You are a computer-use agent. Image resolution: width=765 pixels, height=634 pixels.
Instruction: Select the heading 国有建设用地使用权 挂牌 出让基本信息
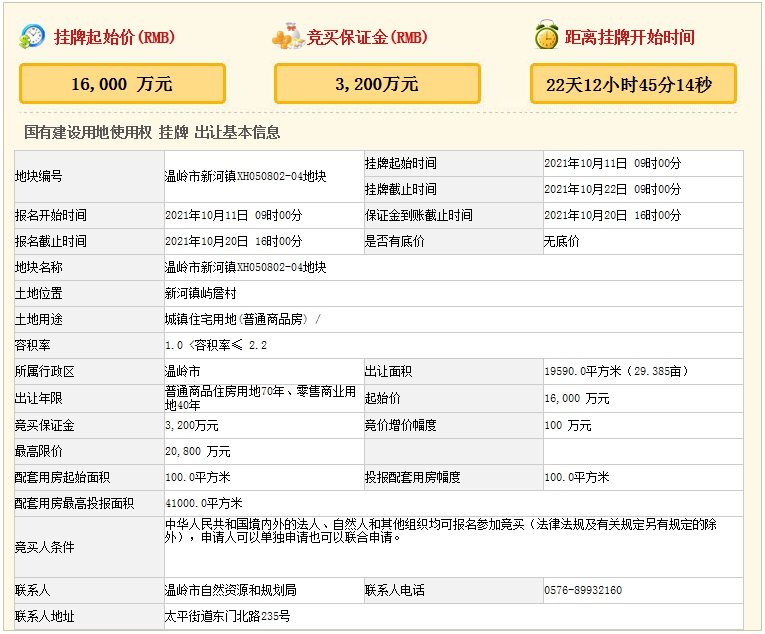[x=152, y=132]
